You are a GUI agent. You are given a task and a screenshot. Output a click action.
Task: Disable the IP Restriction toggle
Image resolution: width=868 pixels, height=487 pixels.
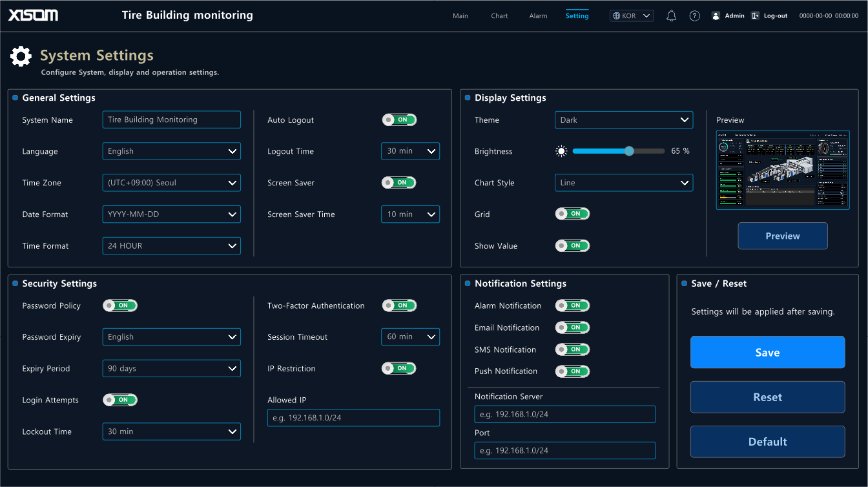(x=399, y=368)
